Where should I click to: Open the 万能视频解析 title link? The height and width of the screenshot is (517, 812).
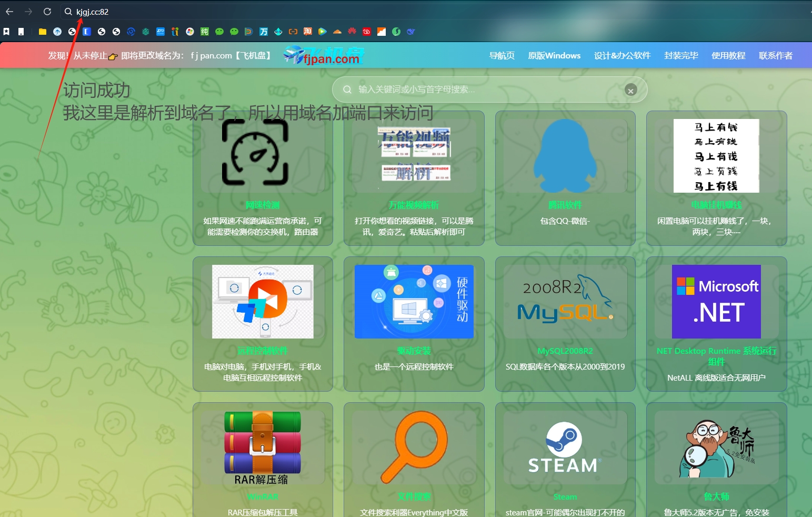point(414,205)
